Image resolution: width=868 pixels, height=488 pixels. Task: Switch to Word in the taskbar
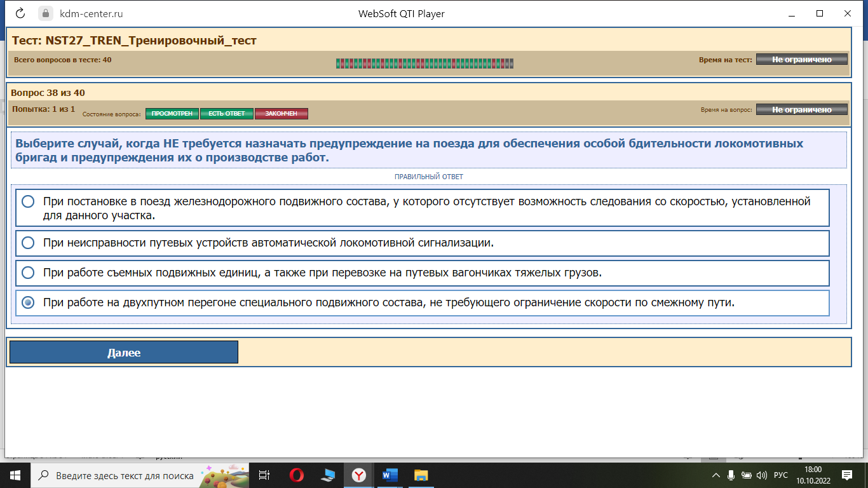[390, 475]
